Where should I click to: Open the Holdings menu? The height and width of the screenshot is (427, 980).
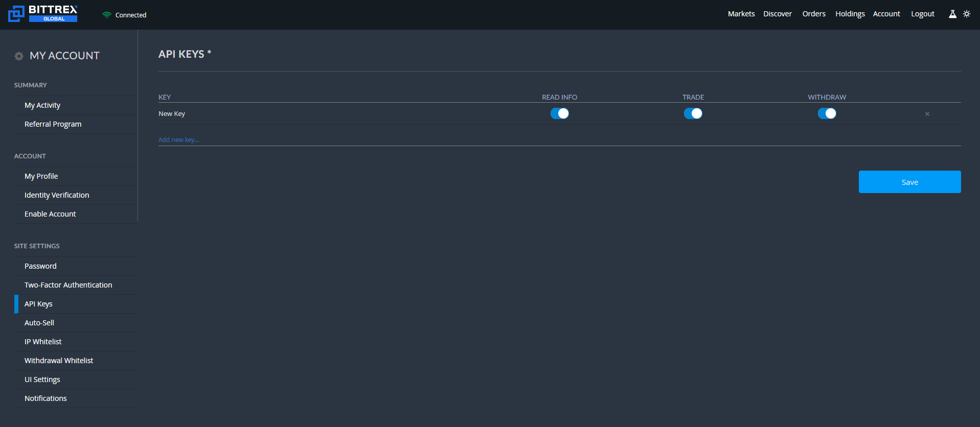click(x=850, y=14)
